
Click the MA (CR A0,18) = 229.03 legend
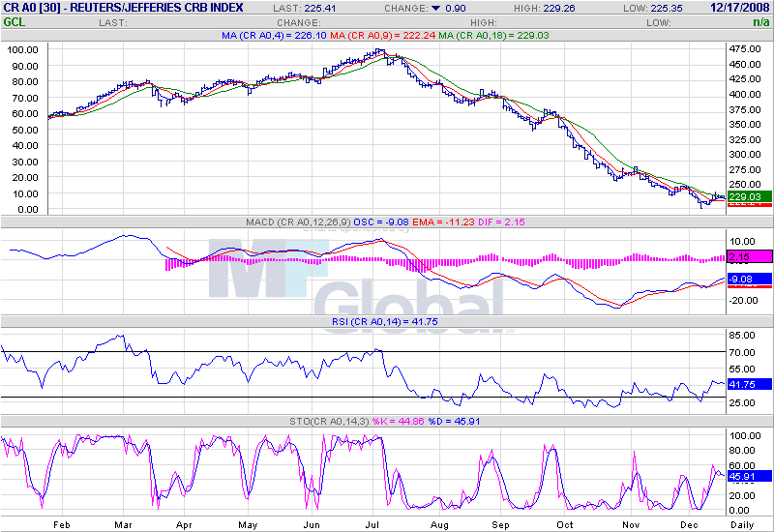(x=493, y=36)
